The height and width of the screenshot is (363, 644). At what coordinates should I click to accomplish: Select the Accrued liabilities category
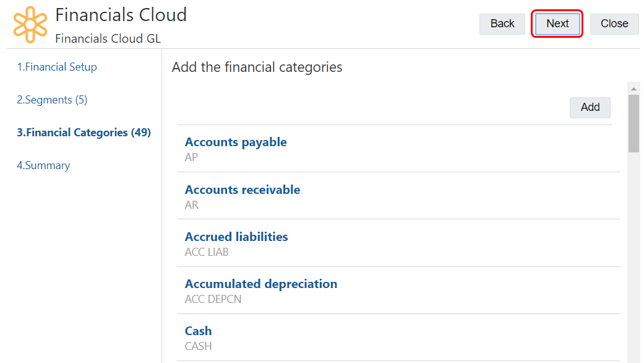point(236,237)
